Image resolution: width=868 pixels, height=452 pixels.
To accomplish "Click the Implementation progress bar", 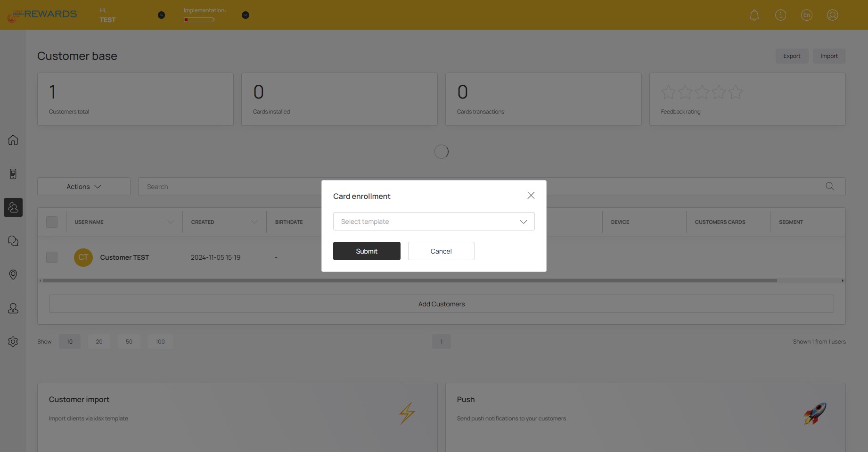I will point(199,20).
